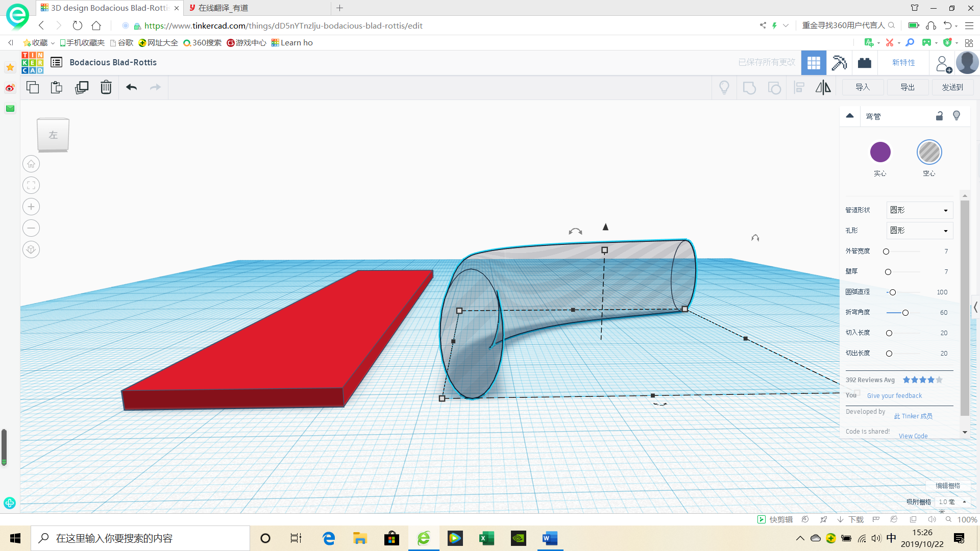Click the 编辑栅格 edit grid button

pos(948,486)
